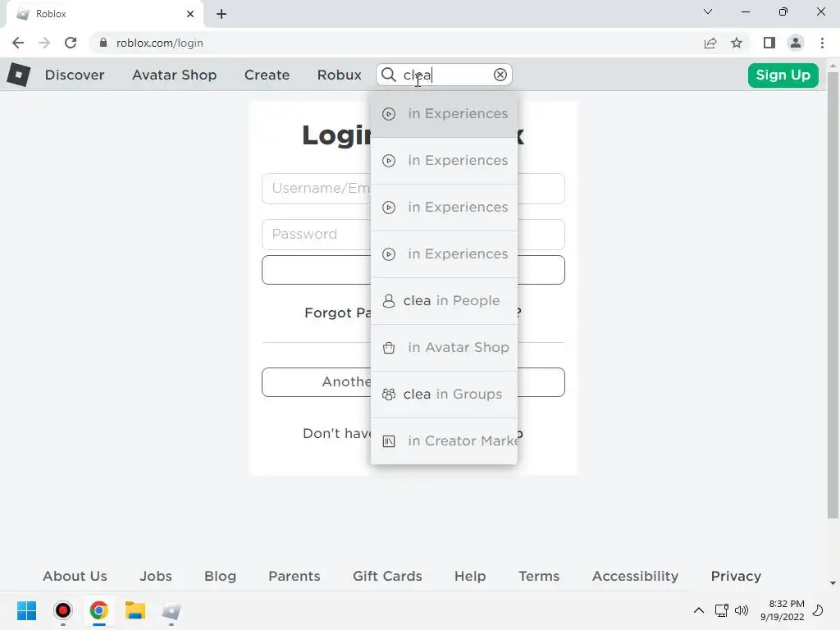Open a new tab with plus icon

[221, 14]
